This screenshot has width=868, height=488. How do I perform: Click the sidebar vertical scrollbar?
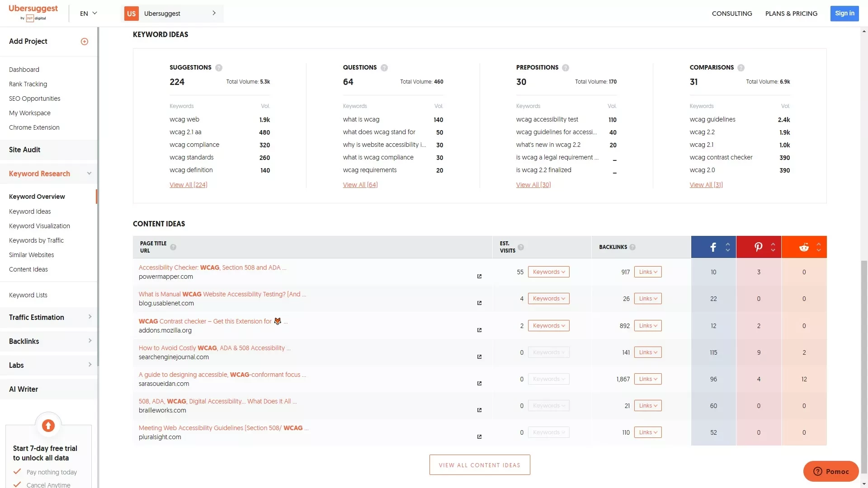[98, 197]
